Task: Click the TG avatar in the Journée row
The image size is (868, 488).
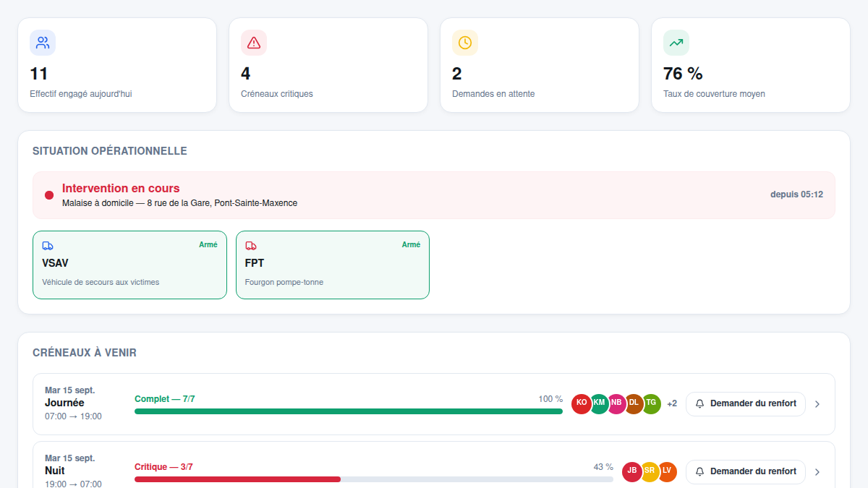Action: [x=651, y=403]
